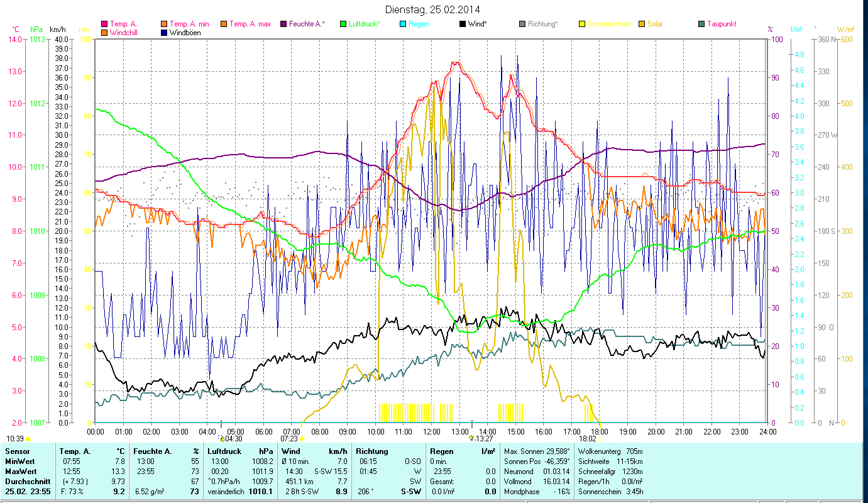868x503 pixels.
Task: Click the Taupunkt legend label
Action: 721,25
